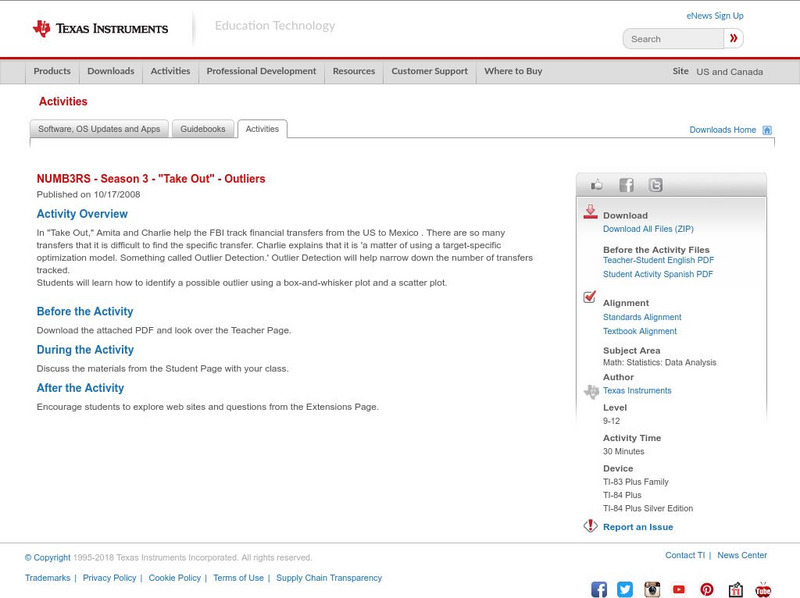Screen dimensions: 800x598
Task: Open the Customer Support menu
Action: tap(430, 71)
